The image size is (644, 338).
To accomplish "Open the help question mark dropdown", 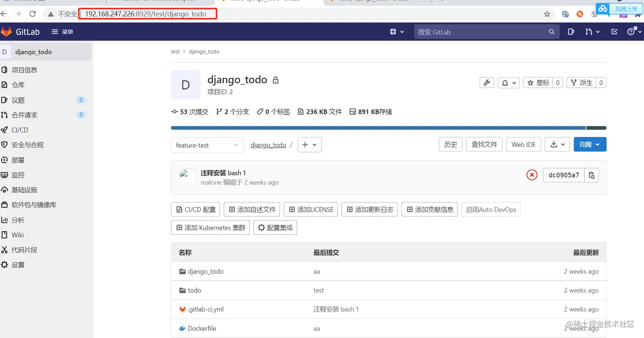I will (x=634, y=32).
